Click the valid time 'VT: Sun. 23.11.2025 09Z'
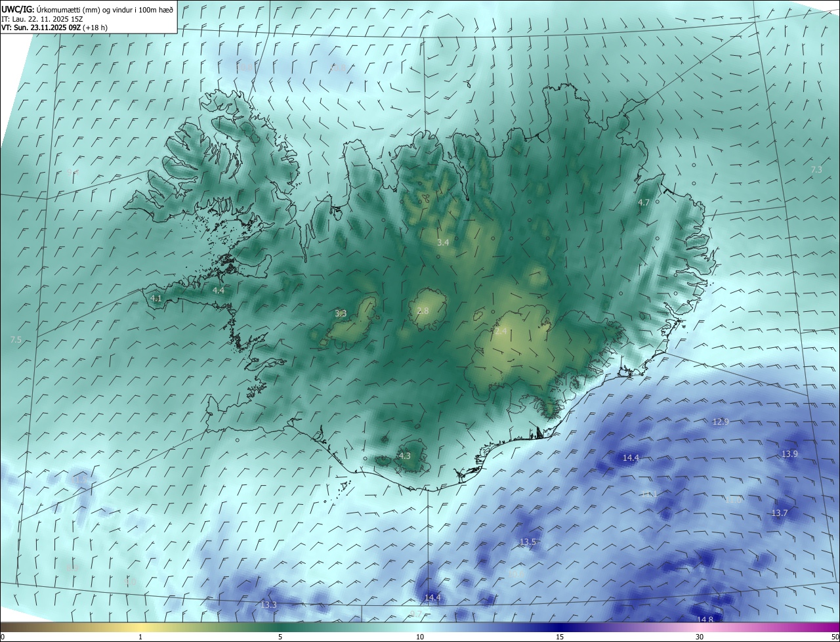840x642 pixels. coord(41,28)
